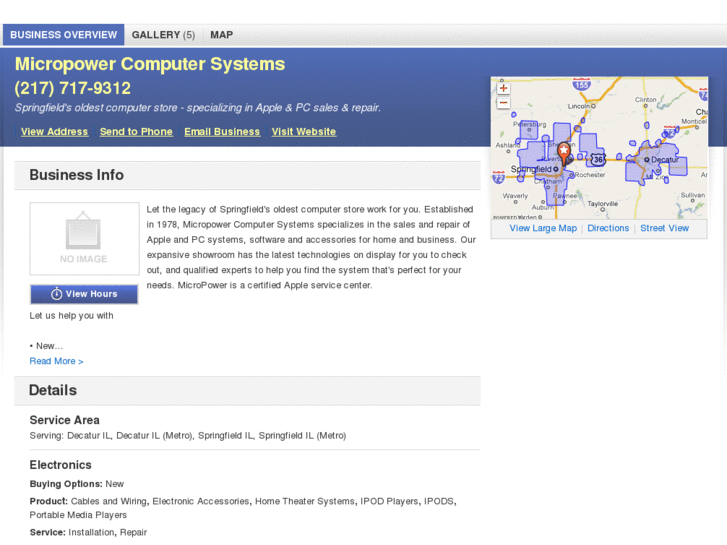Click Taylorville label on the map
This screenshot has width=727, height=545.
click(602, 204)
